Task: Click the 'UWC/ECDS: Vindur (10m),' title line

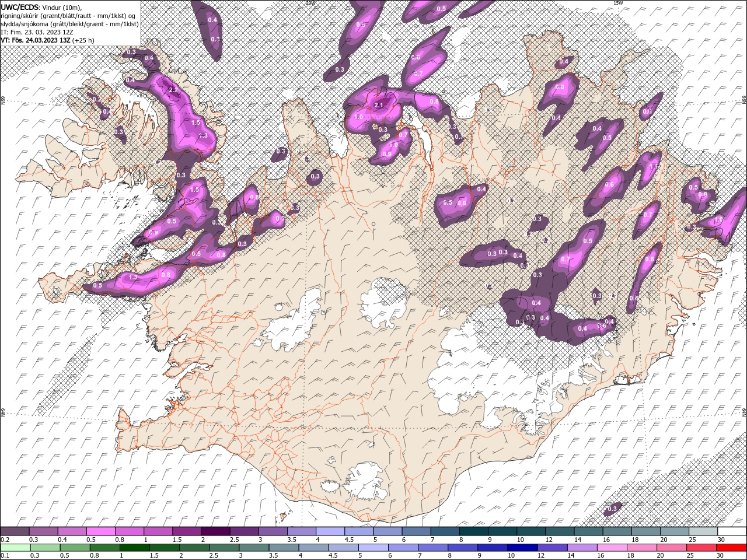Action: (41, 6)
